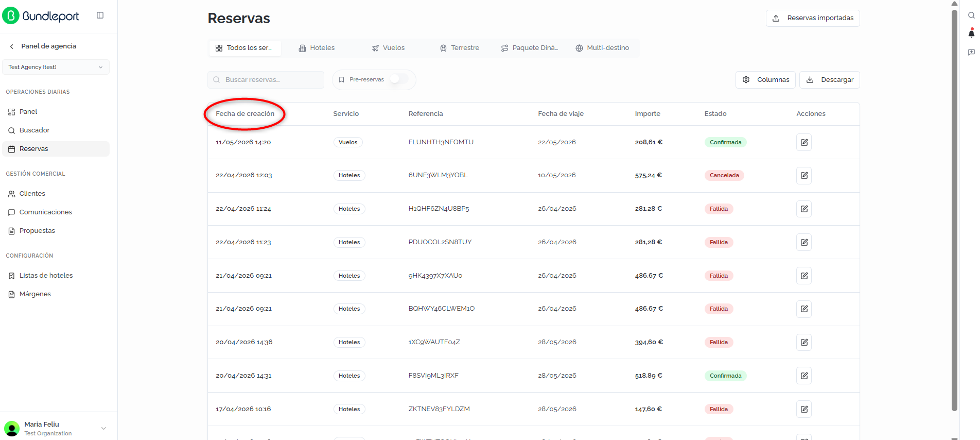Switch to the Vuelos tab
The height and width of the screenshot is (440, 980).
tap(389, 48)
